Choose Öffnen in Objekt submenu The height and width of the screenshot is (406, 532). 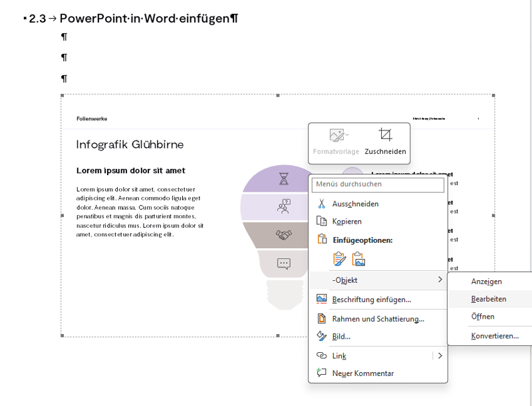pos(490,316)
